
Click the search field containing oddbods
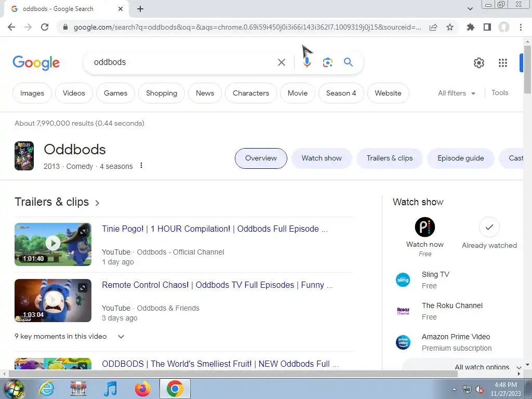[183, 62]
